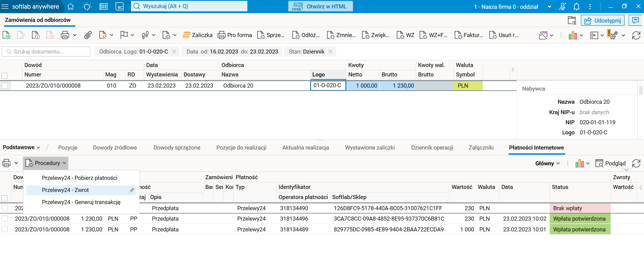The height and width of the screenshot is (260, 644).
Task: Click the WZ document toolbar item
Action: tap(406, 35)
